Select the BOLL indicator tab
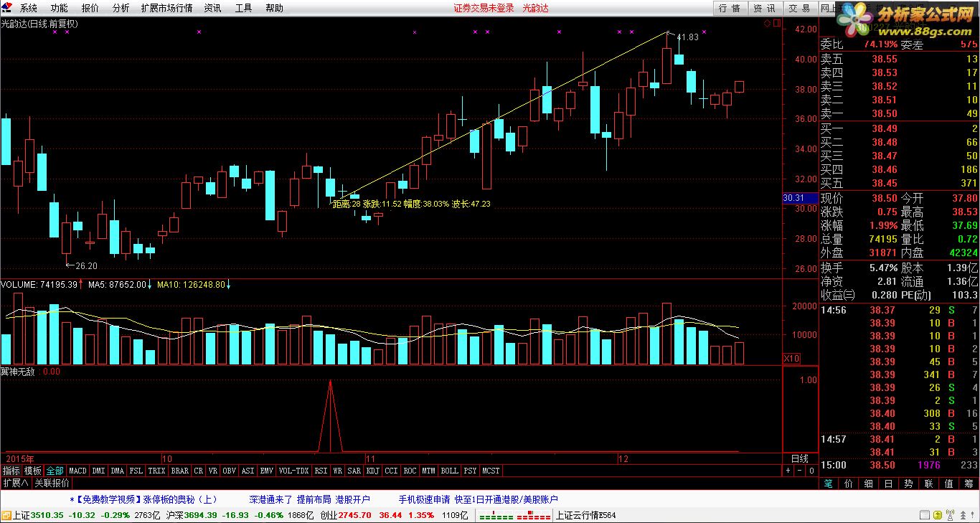Viewport: 980px width, 523px height. (x=449, y=471)
